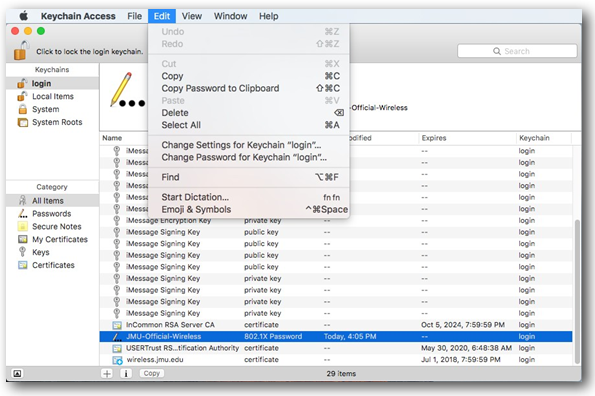Click the locked padlock icon next to System
This screenshot has height=396, width=595.
point(23,109)
